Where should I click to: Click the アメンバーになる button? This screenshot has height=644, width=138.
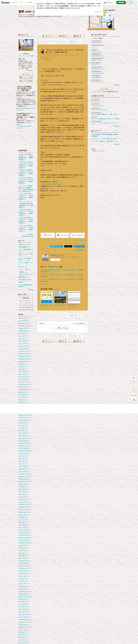tap(26, 77)
